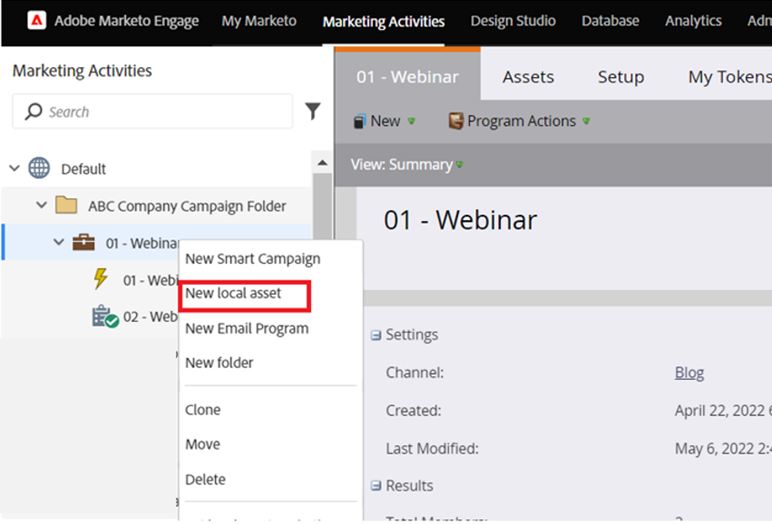
Task: Click the Channel: label
Action: pyautogui.click(x=415, y=373)
